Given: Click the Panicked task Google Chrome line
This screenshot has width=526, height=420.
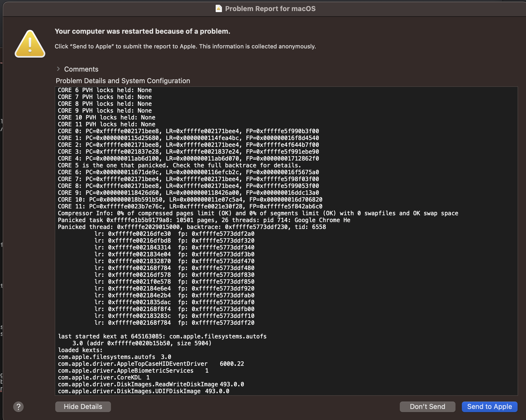Looking at the screenshot, I should point(204,220).
